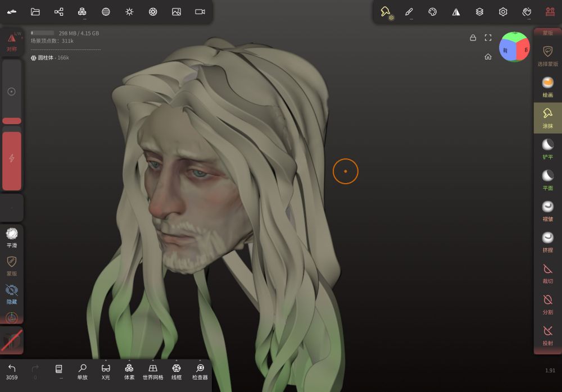Viewport: 562px width, 392px height.
Task: Select the 选择蒙版 tool
Action: pyautogui.click(x=547, y=56)
